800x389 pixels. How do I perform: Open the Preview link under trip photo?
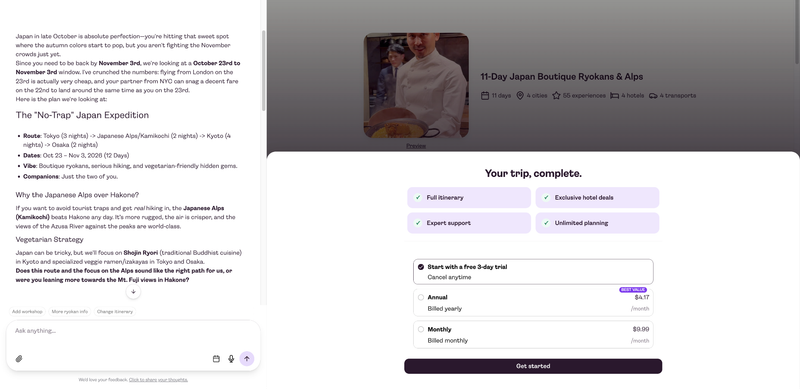coord(416,146)
